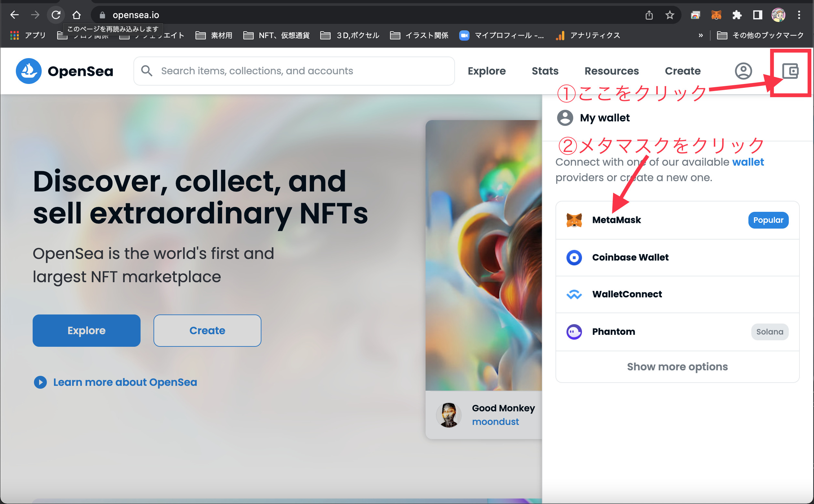Open the Resources menu
Viewport: 814px width, 504px height.
pyautogui.click(x=611, y=71)
